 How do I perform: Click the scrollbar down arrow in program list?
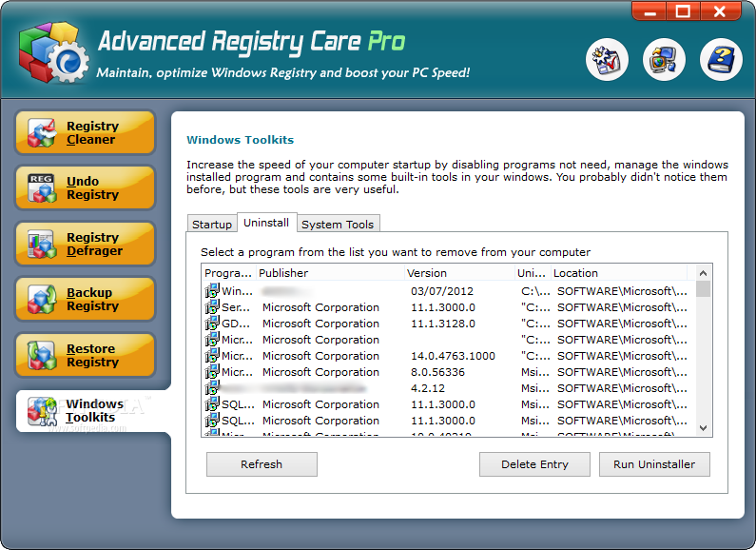tap(703, 428)
